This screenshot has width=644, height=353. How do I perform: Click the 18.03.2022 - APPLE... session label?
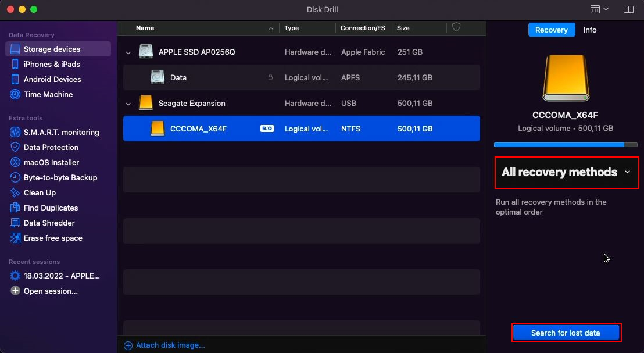[62, 276]
